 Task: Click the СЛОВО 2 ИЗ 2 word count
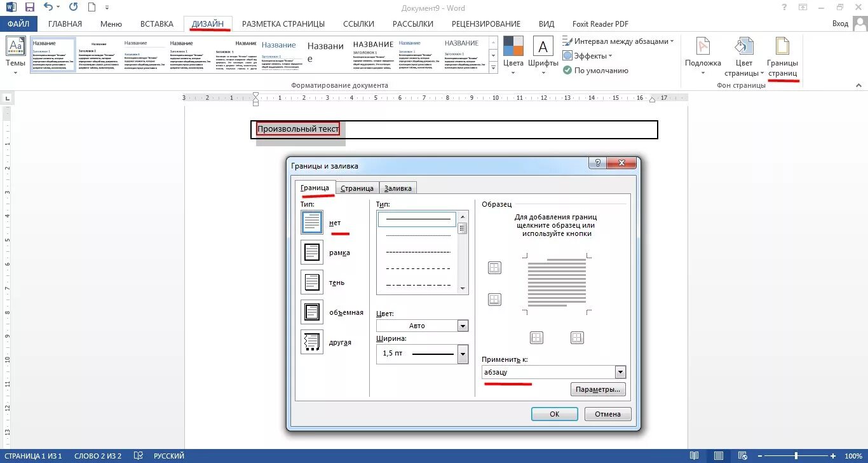pyautogui.click(x=97, y=456)
